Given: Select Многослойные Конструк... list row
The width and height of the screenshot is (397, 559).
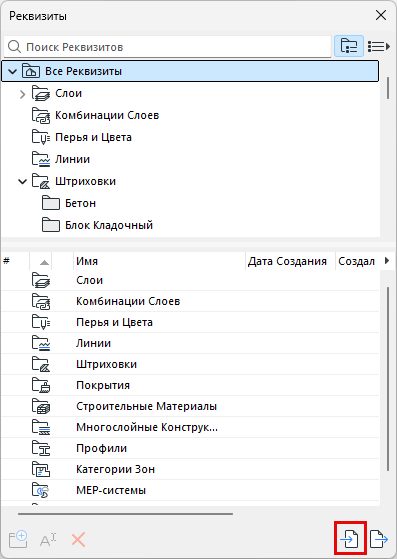Looking at the screenshot, I should click(x=190, y=427).
